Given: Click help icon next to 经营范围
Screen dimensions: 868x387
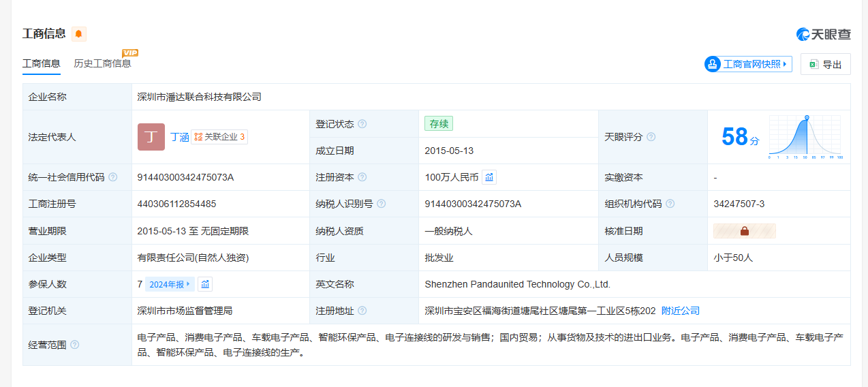Looking at the screenshot, I should (75, 345).
